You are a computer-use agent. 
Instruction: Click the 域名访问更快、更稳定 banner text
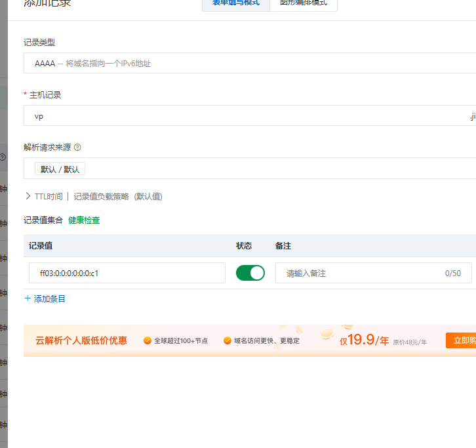click(267, 341)
